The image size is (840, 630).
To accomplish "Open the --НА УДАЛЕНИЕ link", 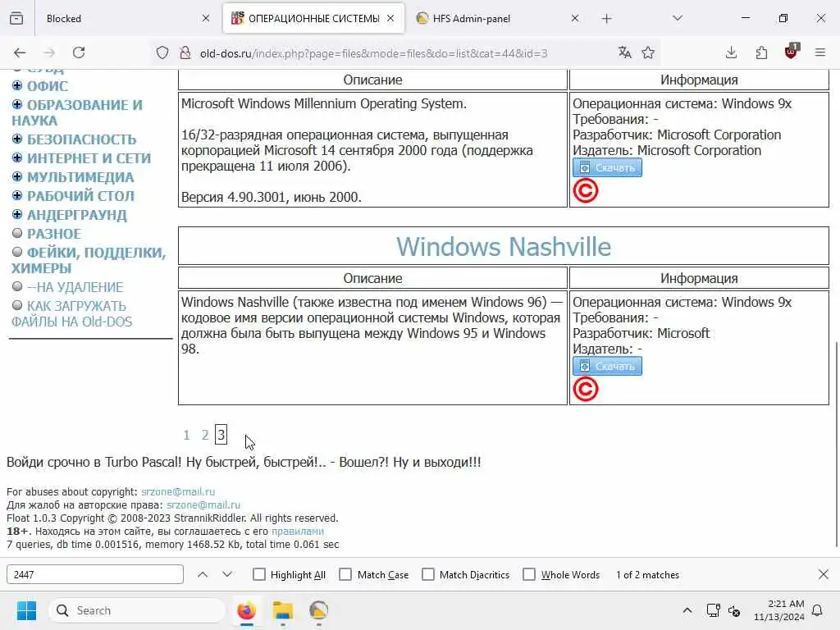I will click(75, 287).
